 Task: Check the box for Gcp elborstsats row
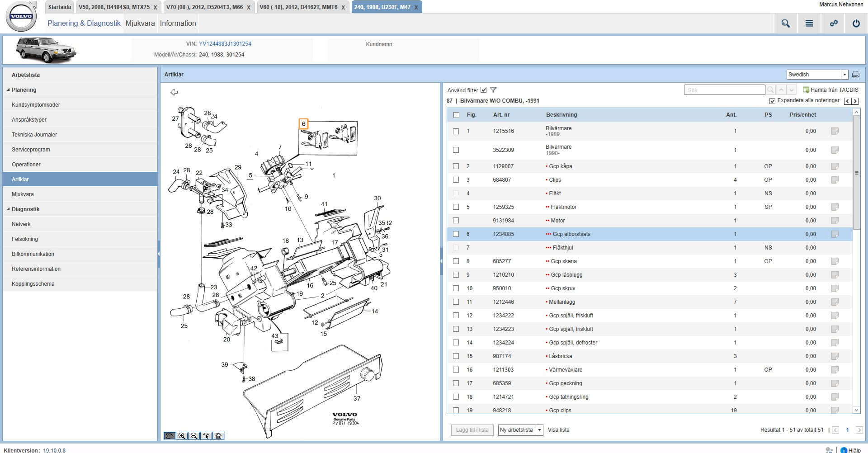coord(456,234)
